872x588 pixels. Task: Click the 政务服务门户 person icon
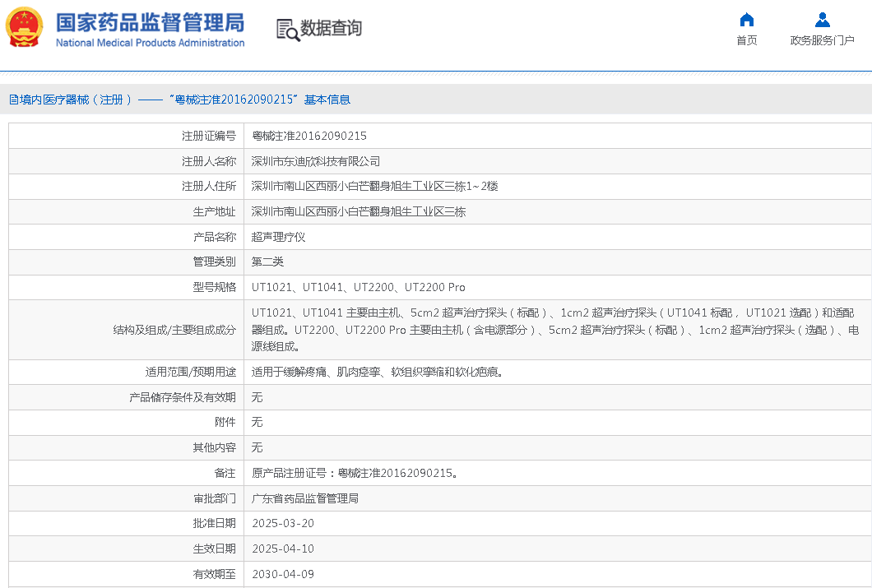pyautogui.click(x=822, y=20)
